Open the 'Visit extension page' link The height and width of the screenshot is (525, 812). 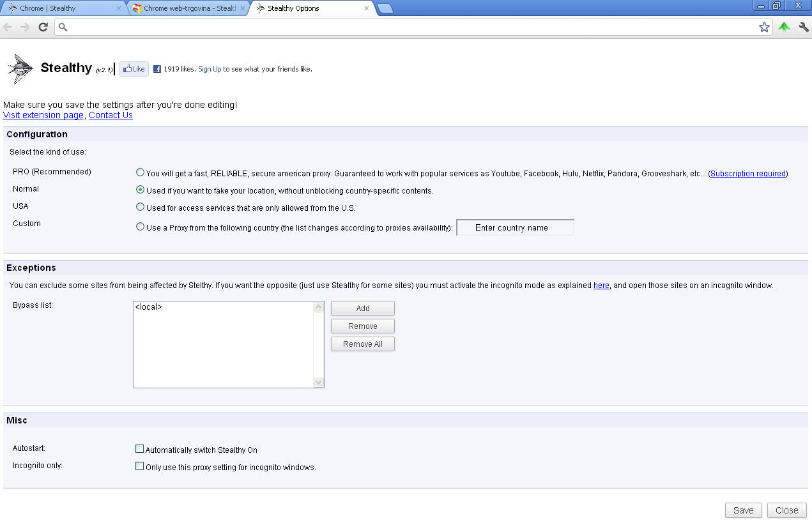tap(43, 115)
